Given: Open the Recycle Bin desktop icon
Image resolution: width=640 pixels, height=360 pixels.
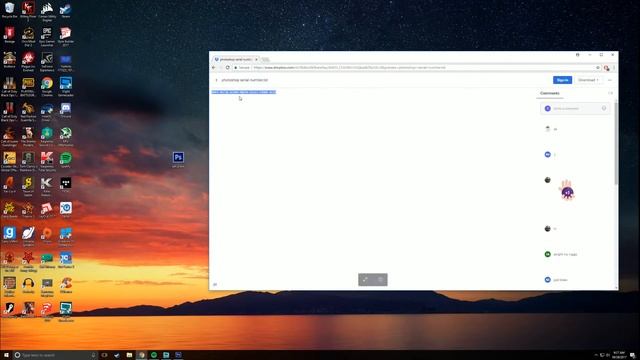Looking at the screenshot, I should tap(9, 10).
